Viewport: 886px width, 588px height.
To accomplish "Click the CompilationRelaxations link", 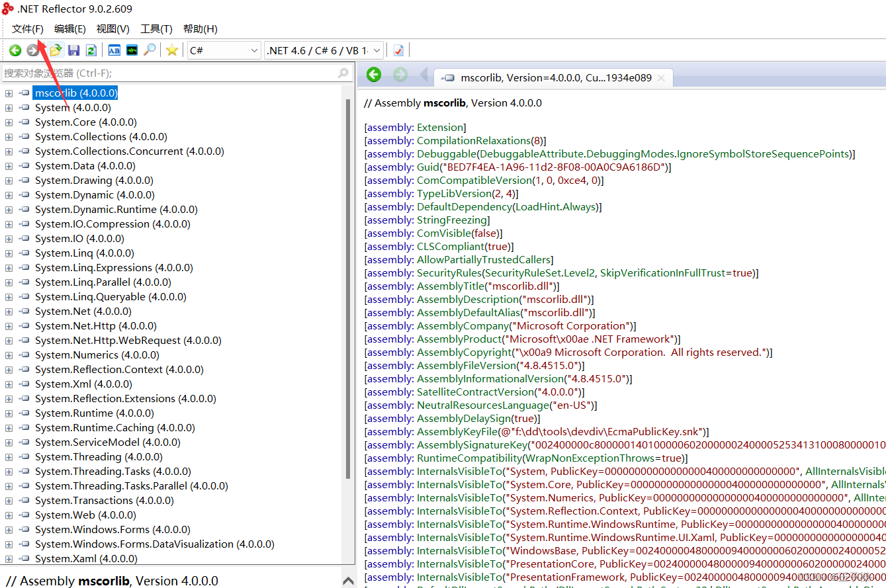I will coord(474,141).
